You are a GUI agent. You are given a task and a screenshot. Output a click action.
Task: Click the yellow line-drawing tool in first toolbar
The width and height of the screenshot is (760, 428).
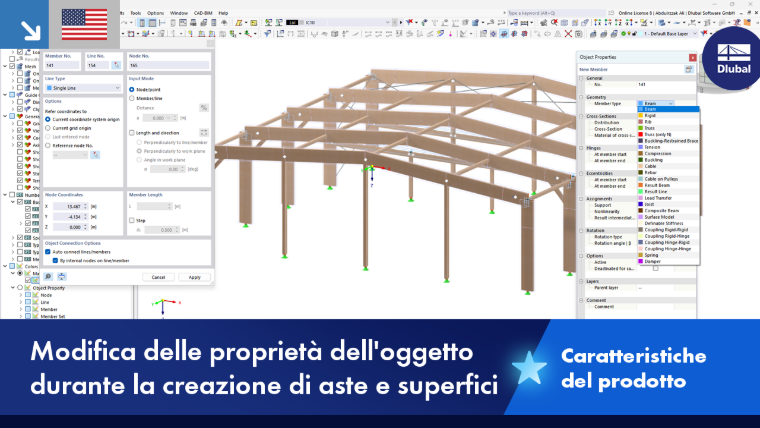(x=238, y=22)
